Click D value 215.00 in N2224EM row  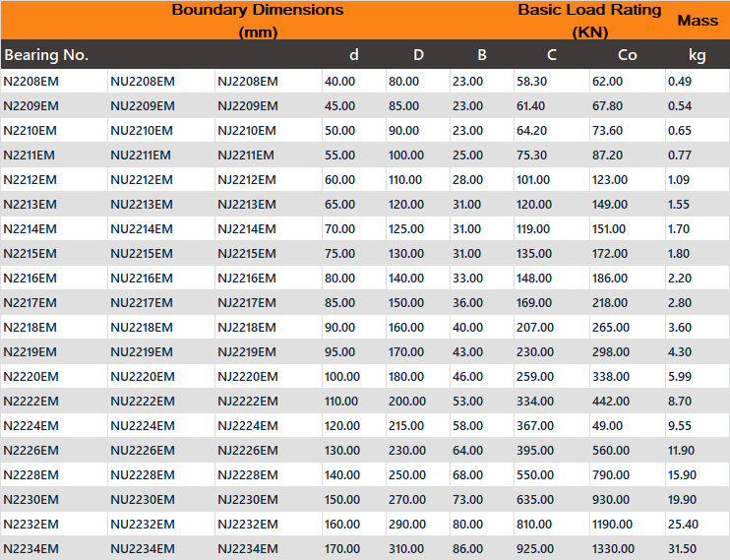tap(406, 426)
